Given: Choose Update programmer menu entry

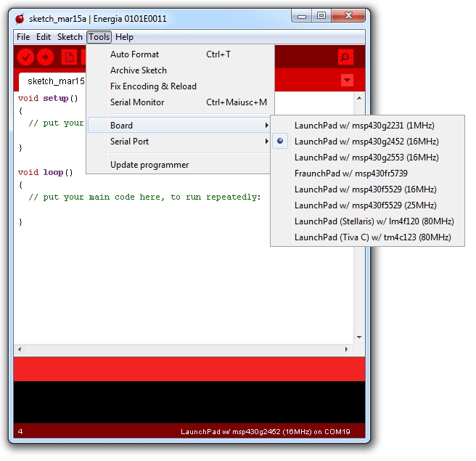Looking at the screenshot, I should pyautogui.click(x=179, y=165).
